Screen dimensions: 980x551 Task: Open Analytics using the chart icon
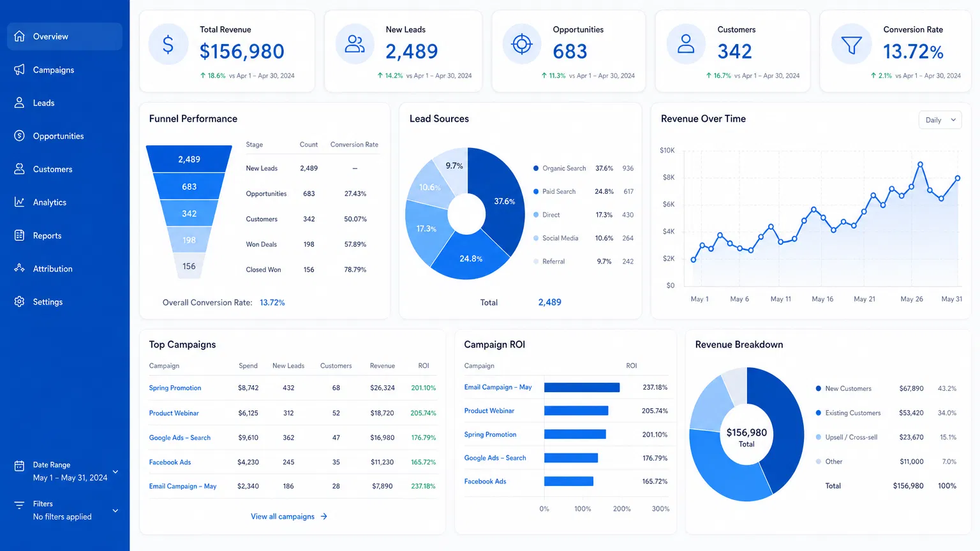point(20,202)
